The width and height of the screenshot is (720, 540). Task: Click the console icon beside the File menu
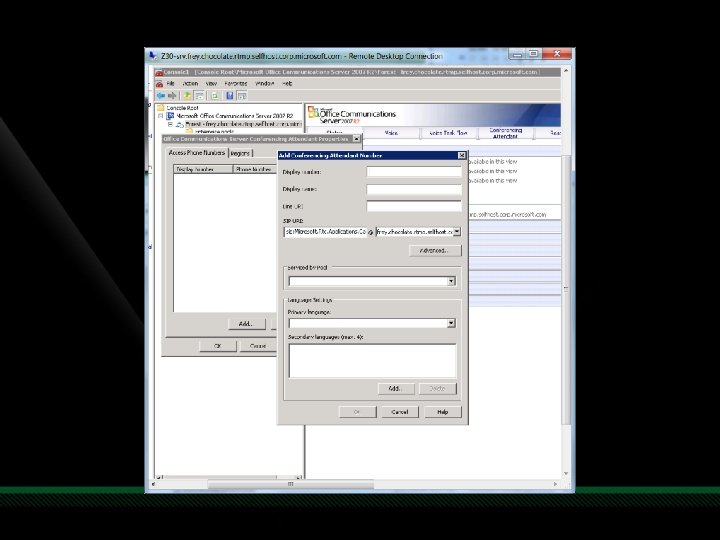tap(159, 84)
